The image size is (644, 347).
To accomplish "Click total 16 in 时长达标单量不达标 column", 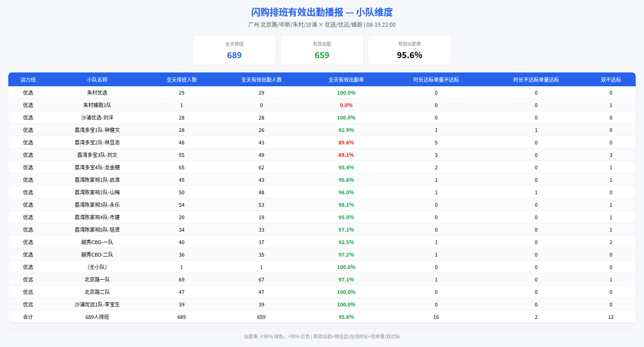I will 436,317.
